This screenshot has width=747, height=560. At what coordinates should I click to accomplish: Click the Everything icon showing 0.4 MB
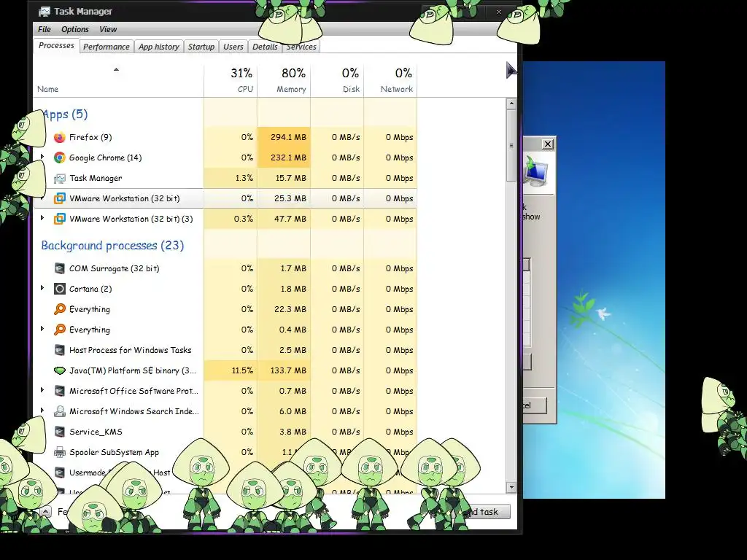[60, 330]
